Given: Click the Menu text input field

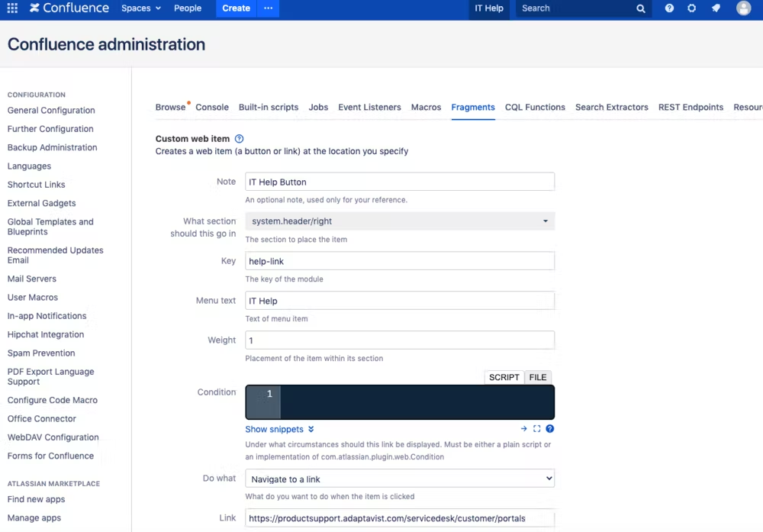Looking at the screenshot, I should 400,301.
